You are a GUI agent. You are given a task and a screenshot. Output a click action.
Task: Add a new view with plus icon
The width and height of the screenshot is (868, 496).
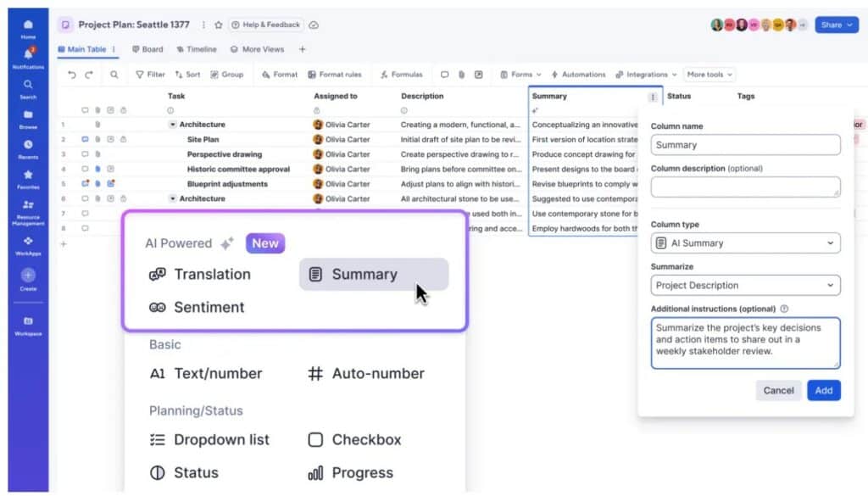pos(303,49)
